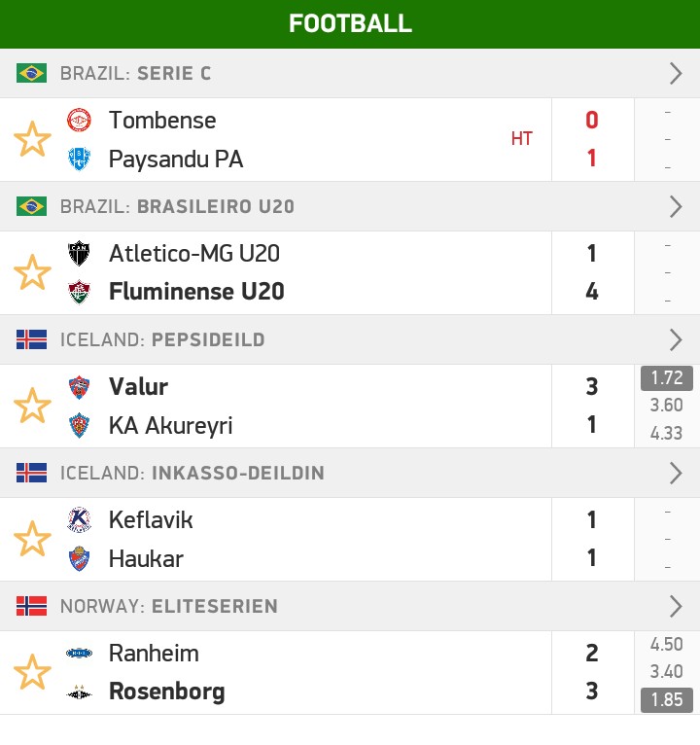Expand the Iceland Pepsideild chevron
This screenshot has width=700, height=745.
[x=676, y=340]
